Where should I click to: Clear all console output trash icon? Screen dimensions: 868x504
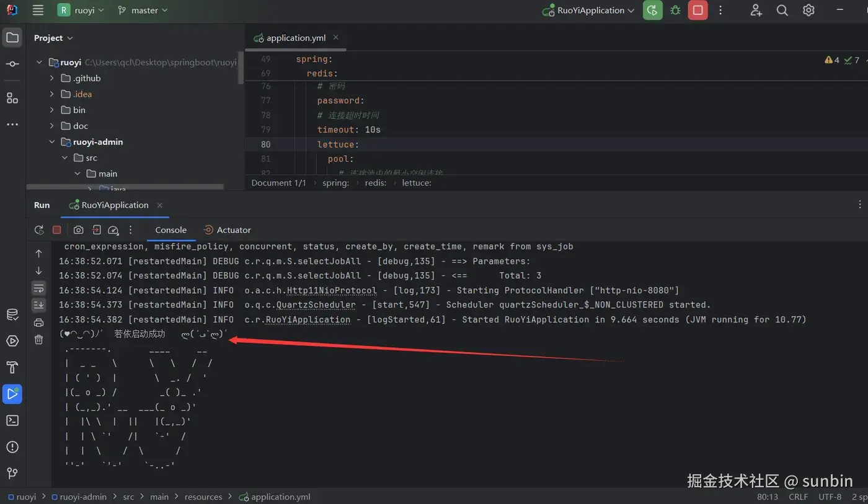click(38, 339)
